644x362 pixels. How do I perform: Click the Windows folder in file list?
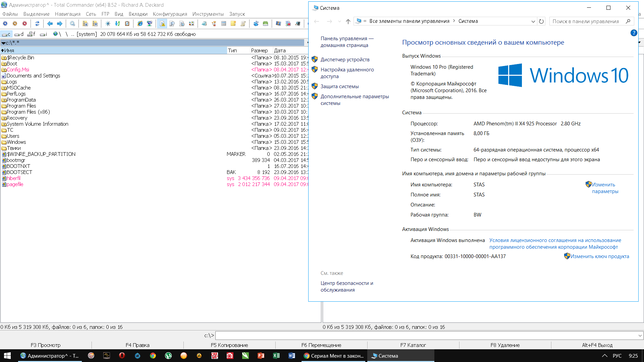click(16, 142)
